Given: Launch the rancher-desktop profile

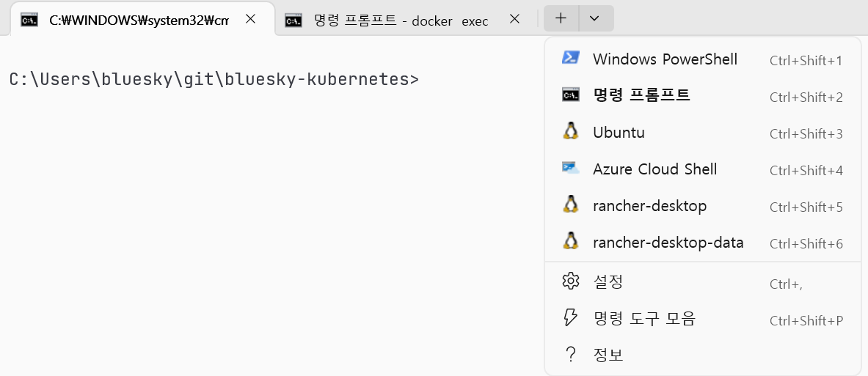Looking at the screenshot, I should pyautogui.click(x=702, y=206).
